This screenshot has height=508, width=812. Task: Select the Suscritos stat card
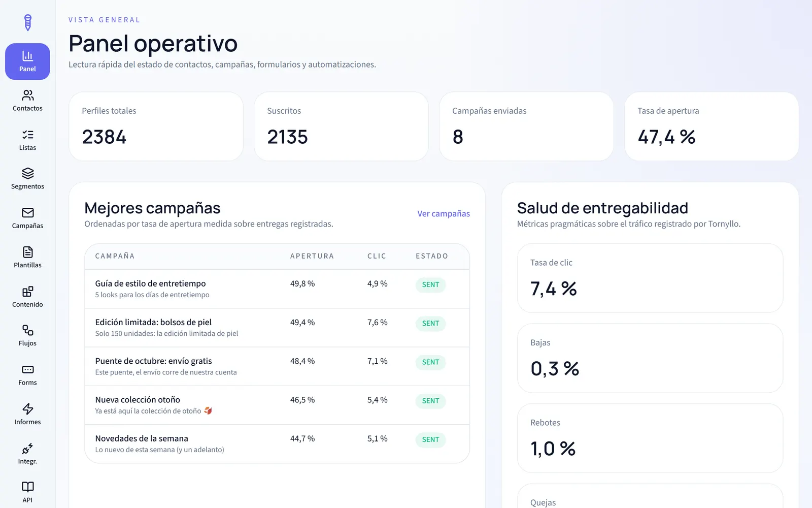pos(341,126)
